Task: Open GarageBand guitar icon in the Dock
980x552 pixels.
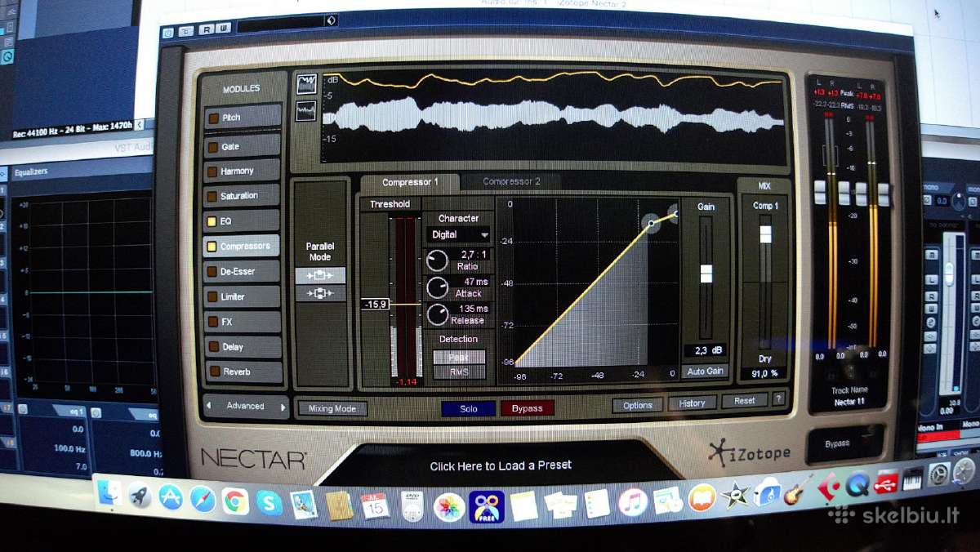Action: pos(797,488)
